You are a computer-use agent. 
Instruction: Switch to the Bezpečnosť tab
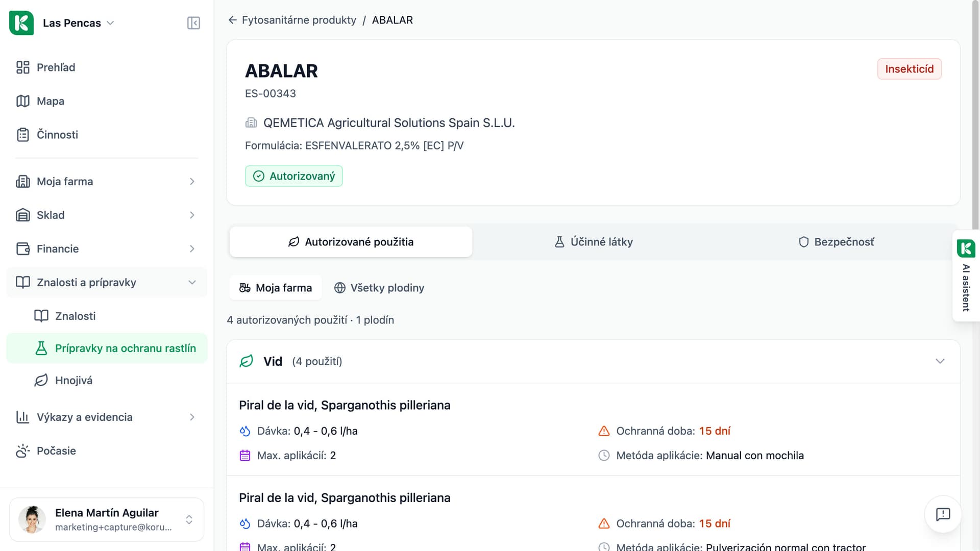coord(836,242)
